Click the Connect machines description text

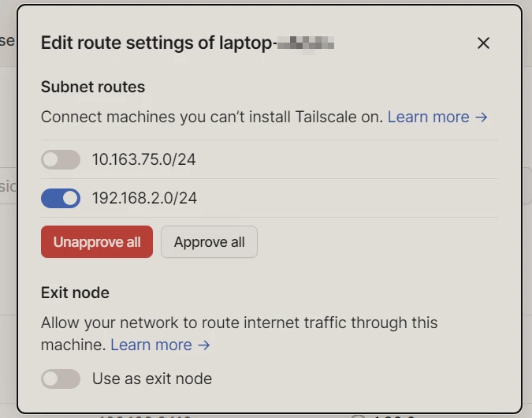tap(211, 117)
